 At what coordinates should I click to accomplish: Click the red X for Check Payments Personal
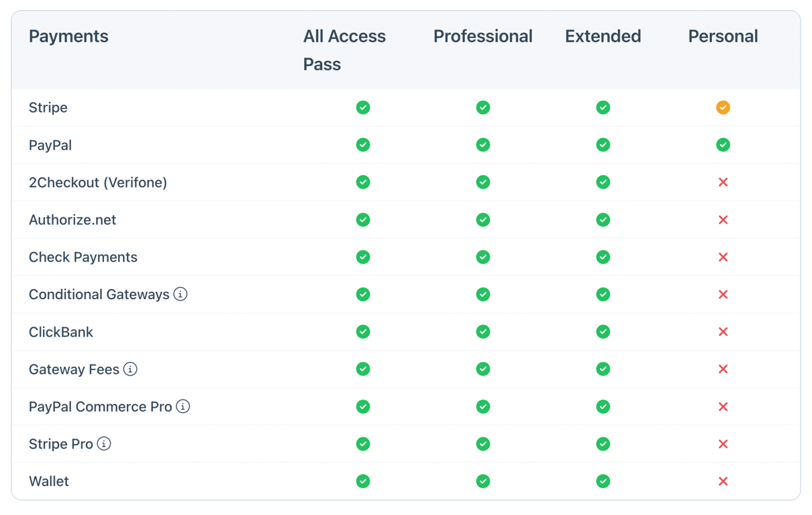tap(723, 257)
